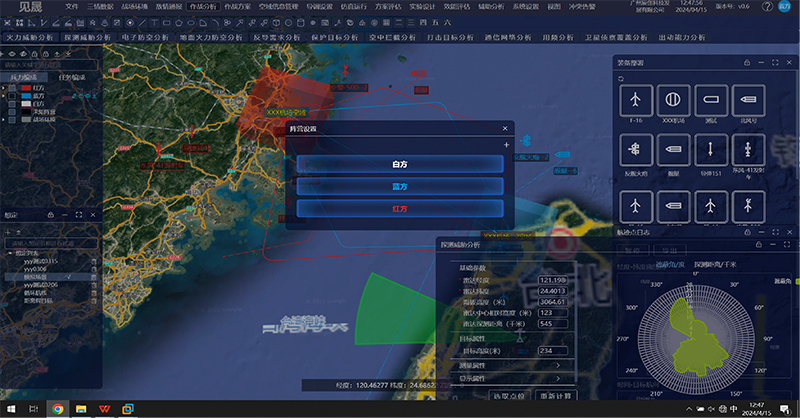Image resolution: width=800 pixels, height=418 pixels.
Task: Click the plus icon in 阵营设置 dialog
Action: click(507, 145)
